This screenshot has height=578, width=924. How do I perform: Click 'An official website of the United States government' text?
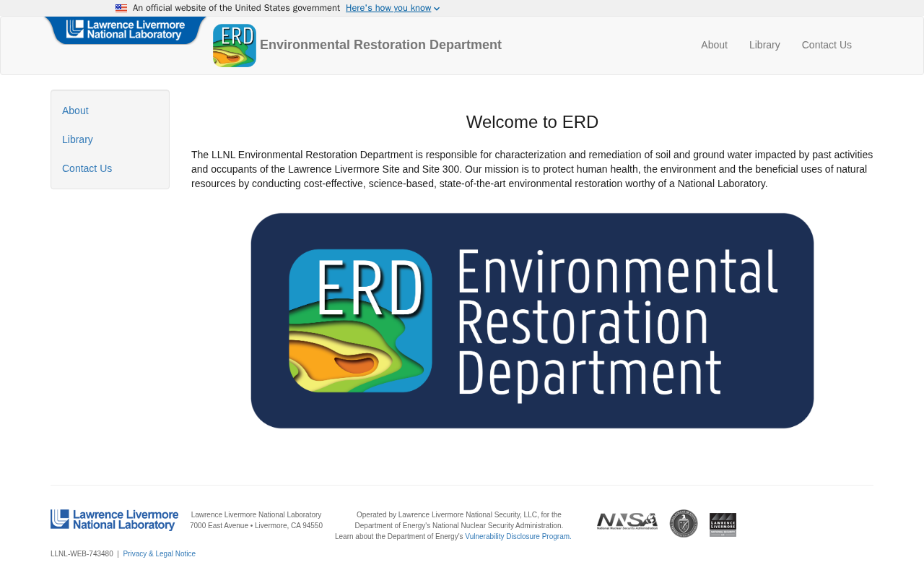(236, 8)
